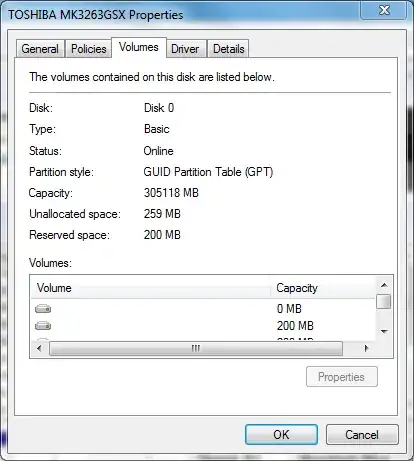Click the Cancel button

pyautogui.click(x=362, y=434)
